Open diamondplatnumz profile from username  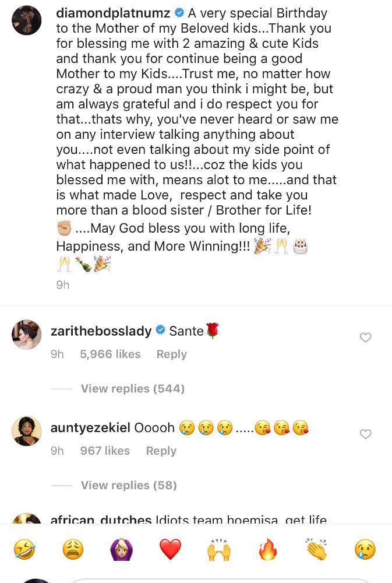113,13
